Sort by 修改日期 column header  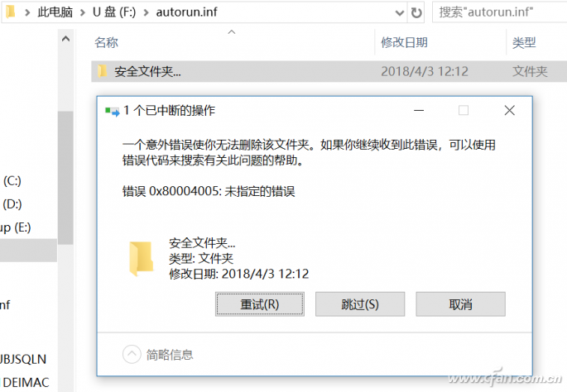404,43
